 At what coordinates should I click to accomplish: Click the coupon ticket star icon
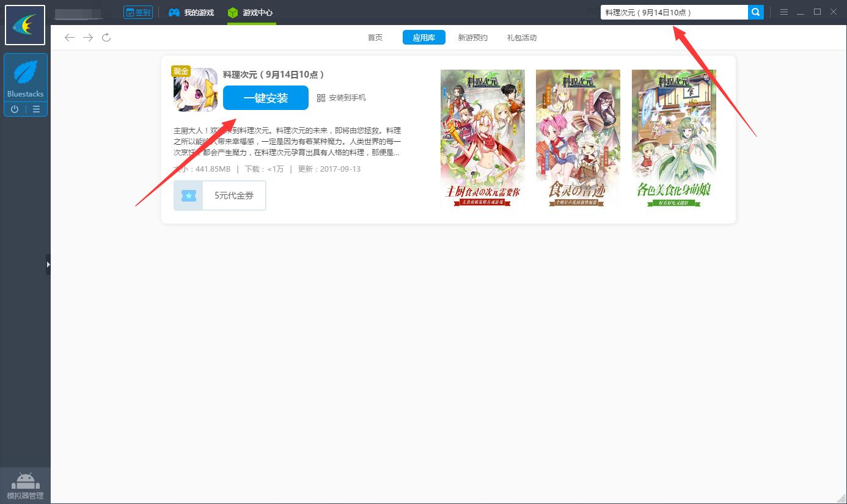pos(189,195)
